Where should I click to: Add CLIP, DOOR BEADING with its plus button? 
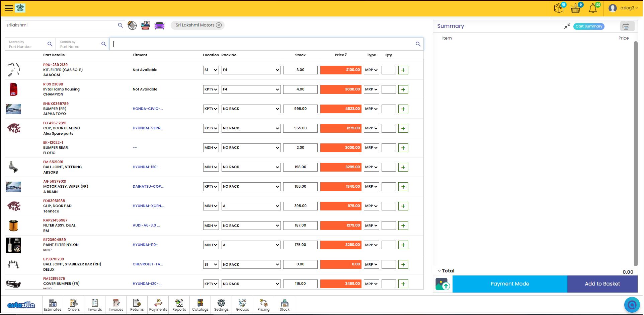403,128
